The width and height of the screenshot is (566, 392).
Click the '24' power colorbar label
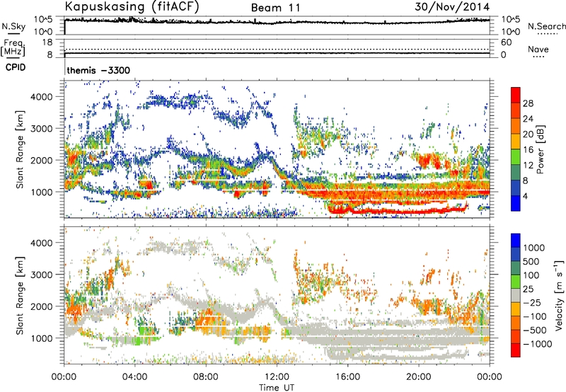528,119
